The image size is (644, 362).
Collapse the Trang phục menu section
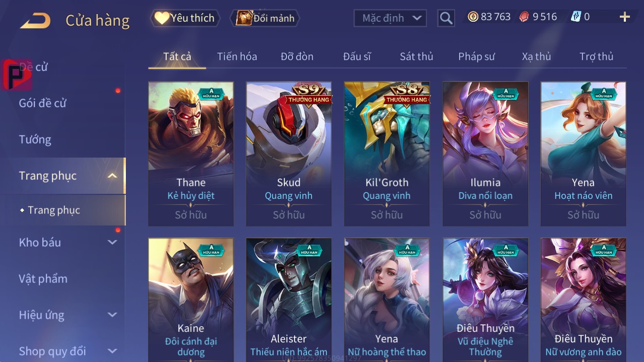[x=112, y=176]
